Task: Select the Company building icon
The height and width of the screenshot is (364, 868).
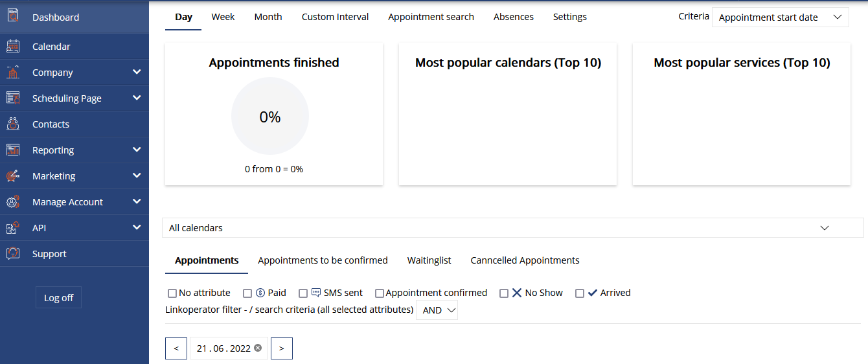Action: pos(13,73)
